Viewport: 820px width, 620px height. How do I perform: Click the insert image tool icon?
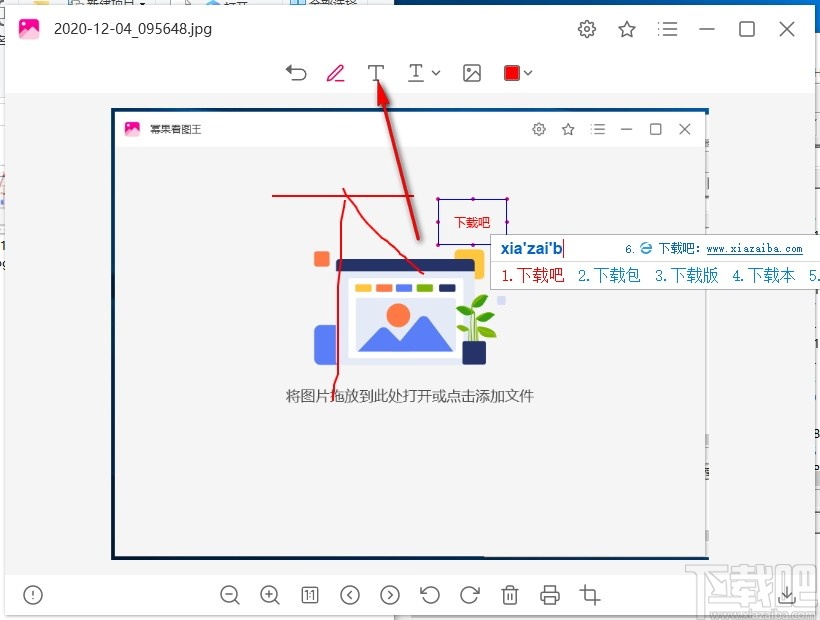[472, 73]
